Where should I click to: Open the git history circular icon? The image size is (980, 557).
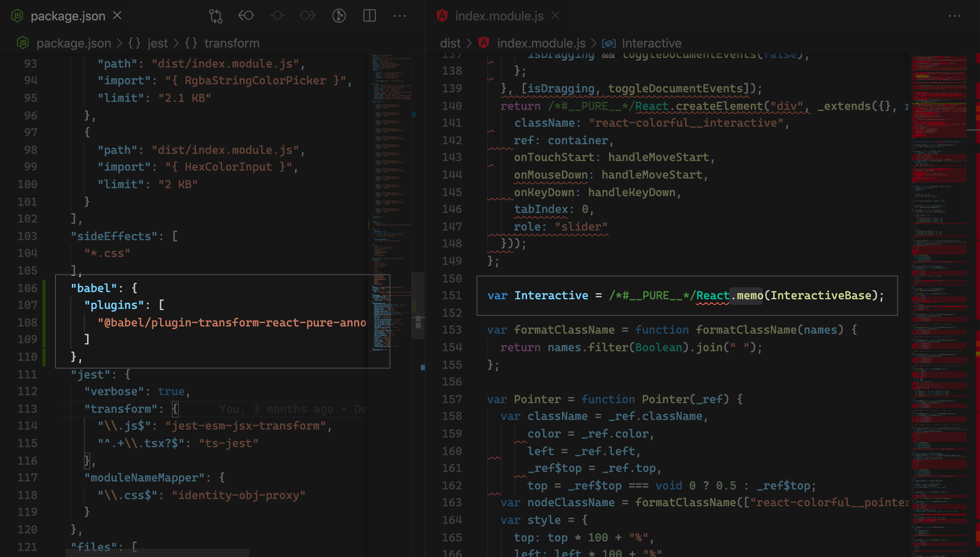tap(339, 16)
